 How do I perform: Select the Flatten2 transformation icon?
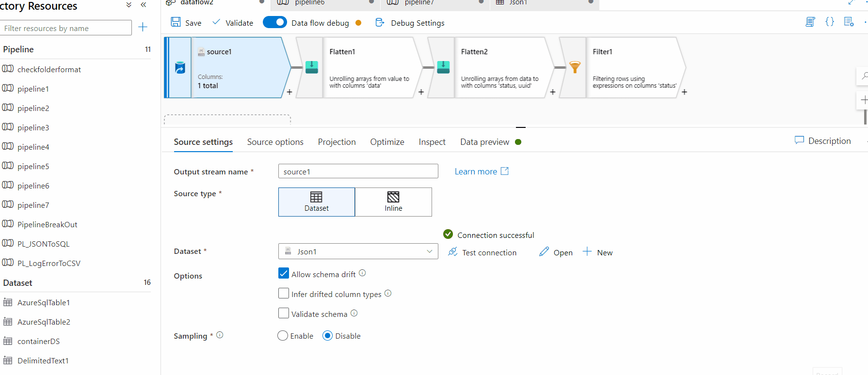pos(443,67)
